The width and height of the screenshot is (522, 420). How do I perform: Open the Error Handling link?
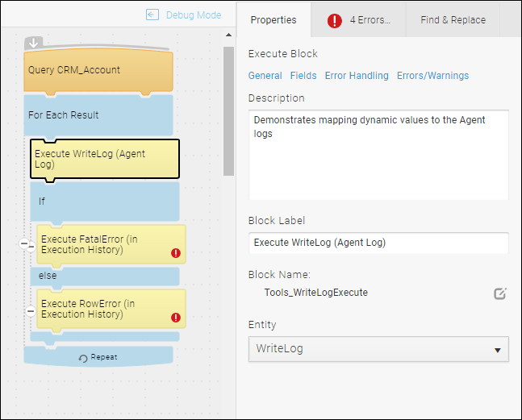pyautogui.click(x=357, y=76)
